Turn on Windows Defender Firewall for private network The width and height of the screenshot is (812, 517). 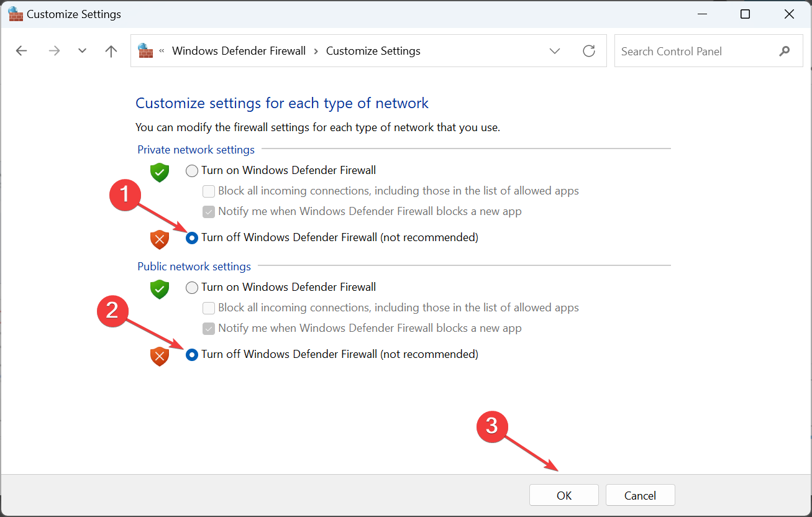(192, 171)
